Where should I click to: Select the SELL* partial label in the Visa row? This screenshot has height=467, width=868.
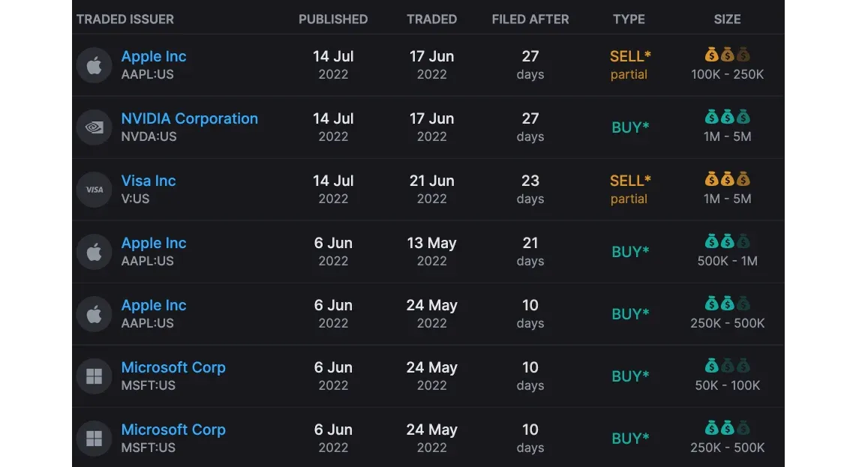click(630, 189)
